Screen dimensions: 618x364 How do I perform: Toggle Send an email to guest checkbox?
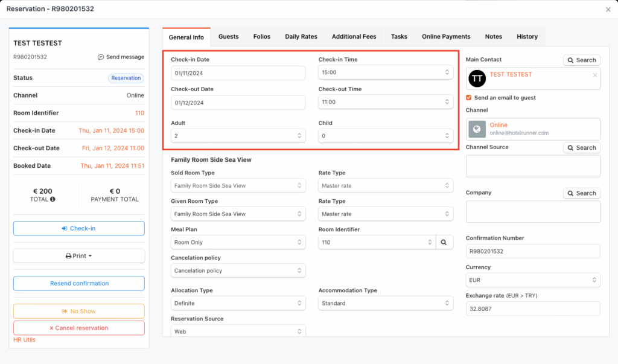tap(469, 98)
